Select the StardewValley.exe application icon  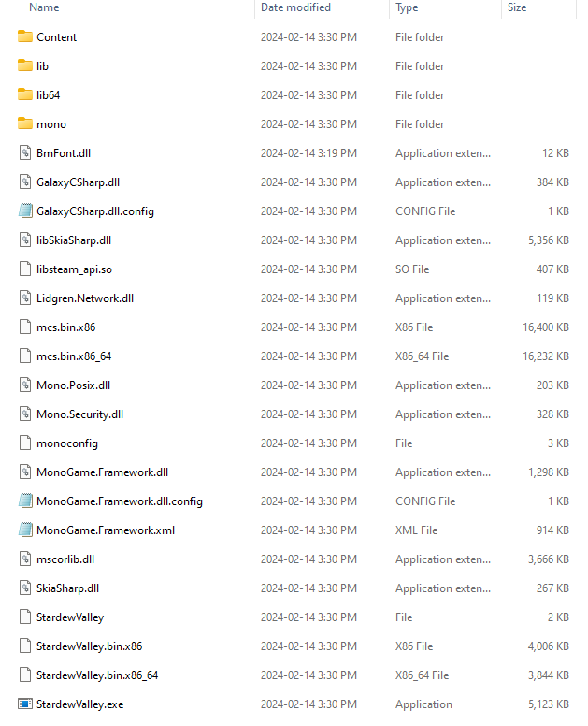(x=25, y=704)
